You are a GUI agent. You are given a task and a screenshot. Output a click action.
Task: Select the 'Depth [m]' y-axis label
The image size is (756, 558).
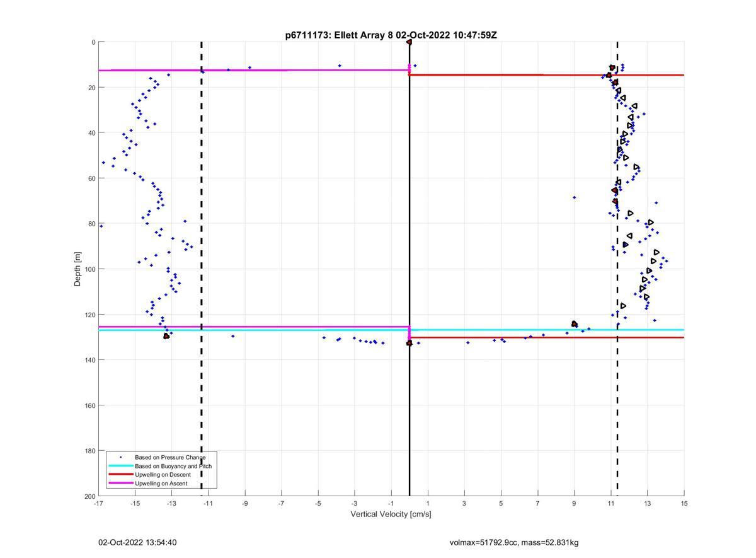pyautogui.click(x=78, y=269)
